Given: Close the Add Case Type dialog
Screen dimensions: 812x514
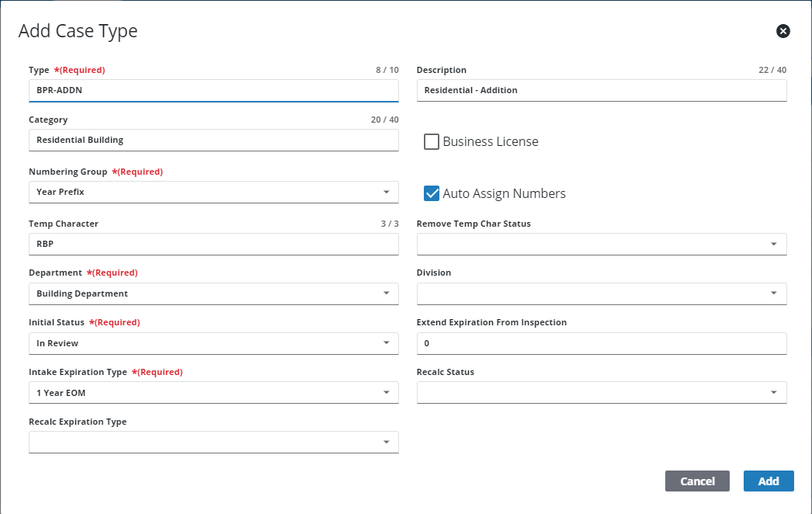Looking at the screenshot, I should (783, 31).
